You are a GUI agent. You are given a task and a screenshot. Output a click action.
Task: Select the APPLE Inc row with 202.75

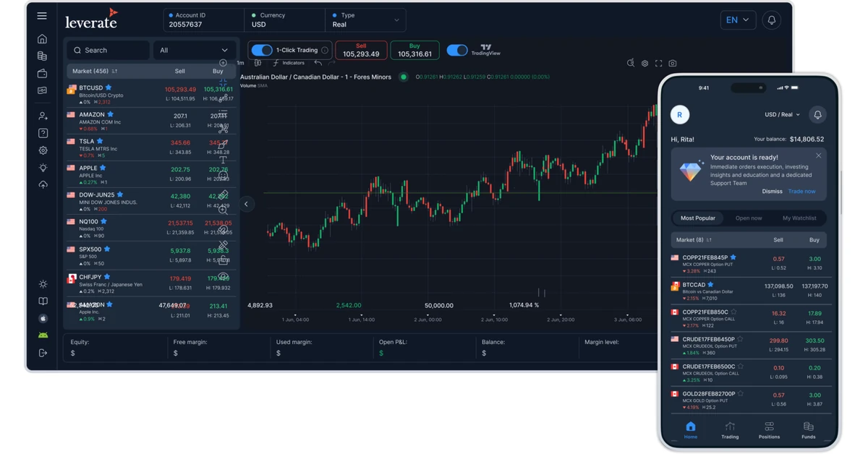(x=151, y=174)
